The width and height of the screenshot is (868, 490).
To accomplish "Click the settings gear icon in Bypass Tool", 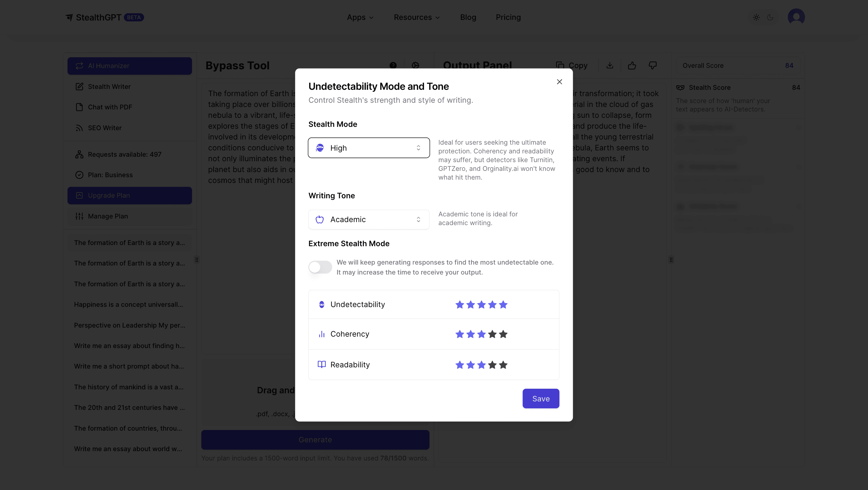I will 415,65.
